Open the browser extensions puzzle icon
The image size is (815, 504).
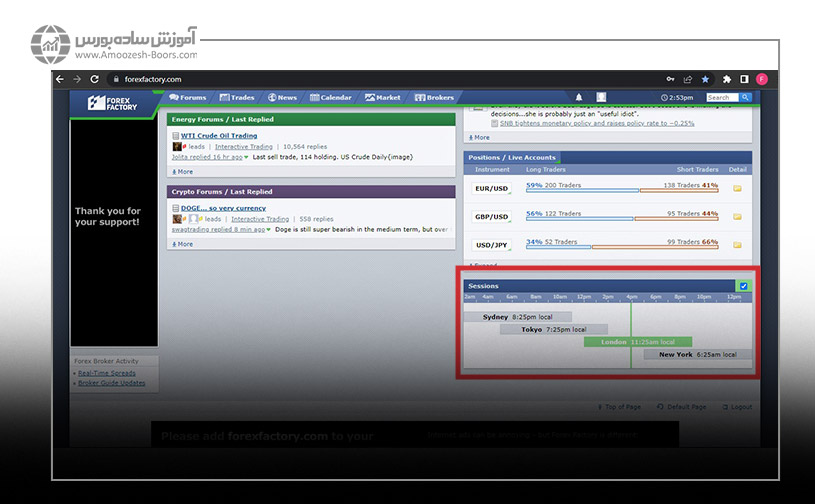click(x=725, y=79)
